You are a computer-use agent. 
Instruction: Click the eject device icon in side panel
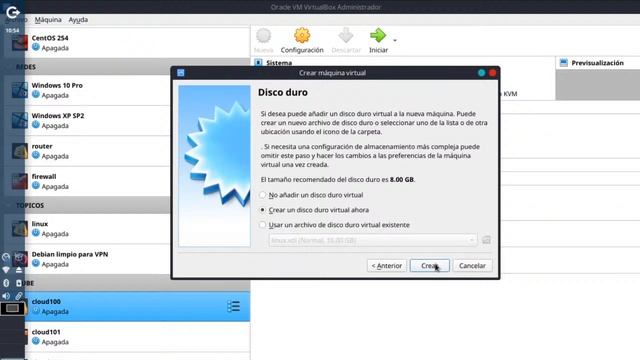click(19, 270)
